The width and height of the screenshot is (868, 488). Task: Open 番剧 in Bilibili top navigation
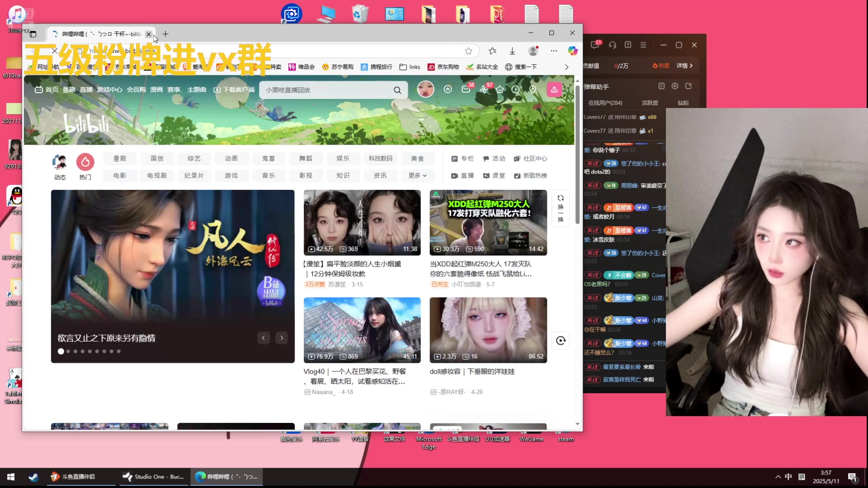[69, 89]
